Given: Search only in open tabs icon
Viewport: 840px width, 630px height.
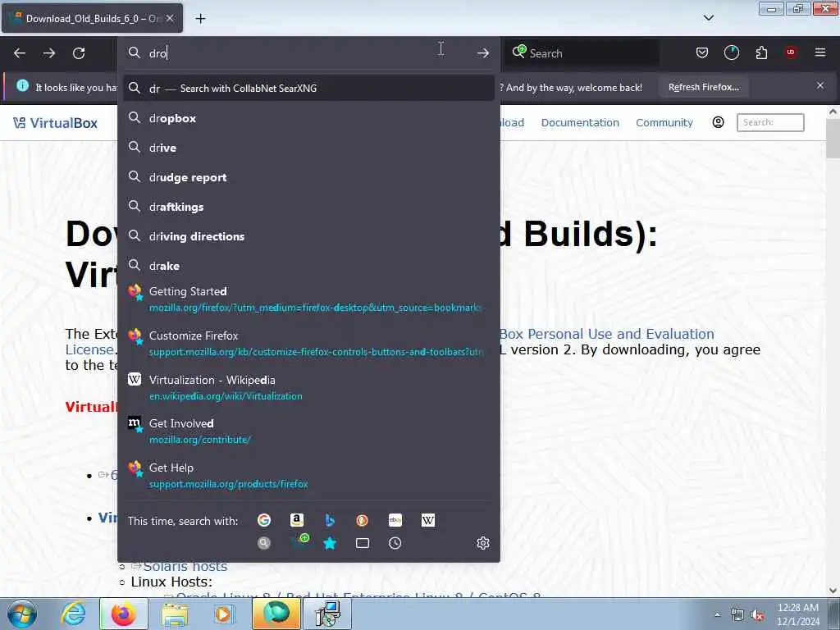Looking at the screenshot, I should click(362, 543).
